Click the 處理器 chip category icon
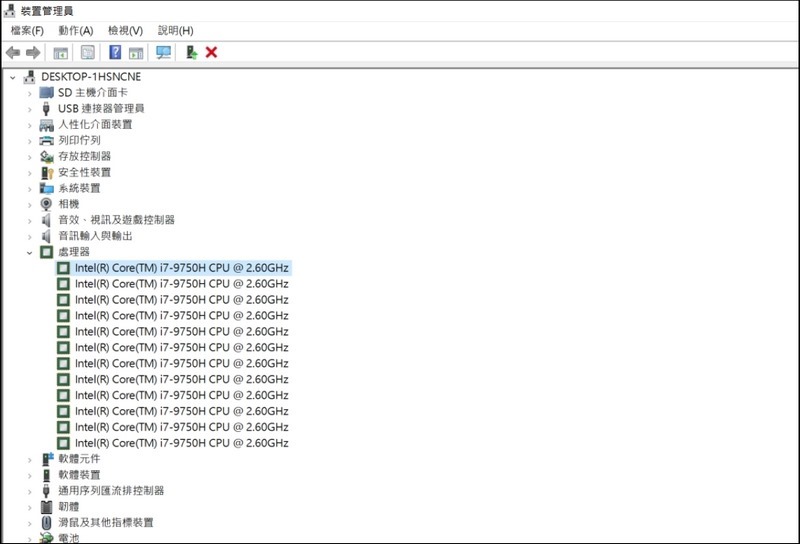The height and width of the screenshot is (544, 800). 46,252
